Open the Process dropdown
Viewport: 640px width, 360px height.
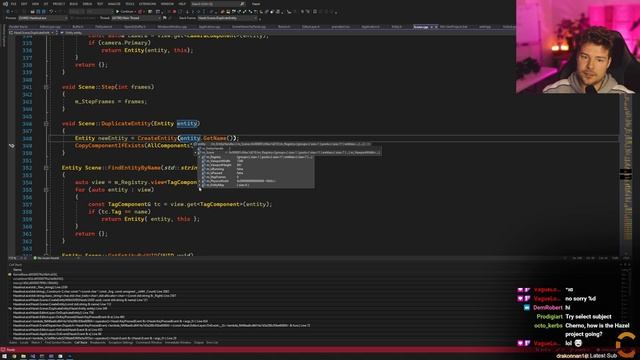43,18
